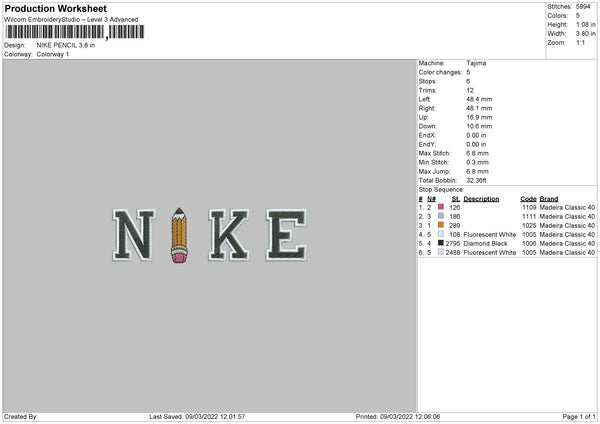The width and height of the screenshot is (600, 424).
Task: Click 'Fluorescent White' in stop row 6
Action: tap(489, 253)
